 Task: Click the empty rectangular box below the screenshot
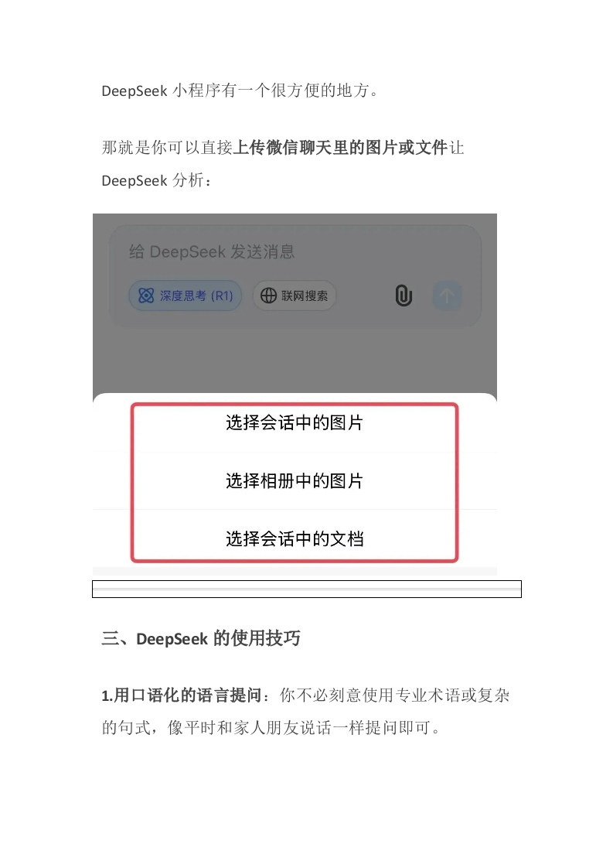coord(306,589)
